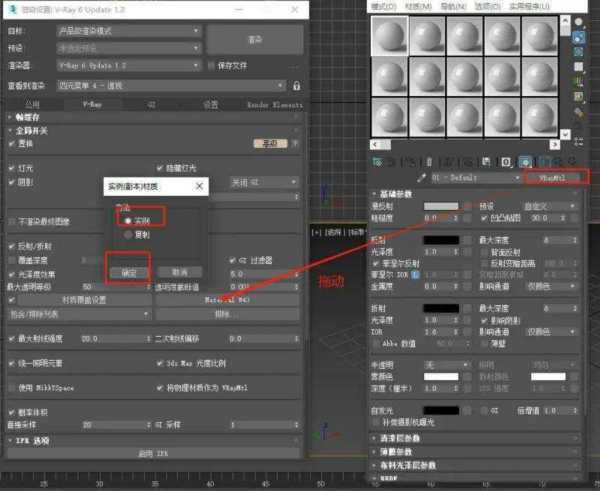The width and height of the screenshot is (600, 491).
Task: Toggle the checkered background icon in Material Editor
Action: (579, 52)
